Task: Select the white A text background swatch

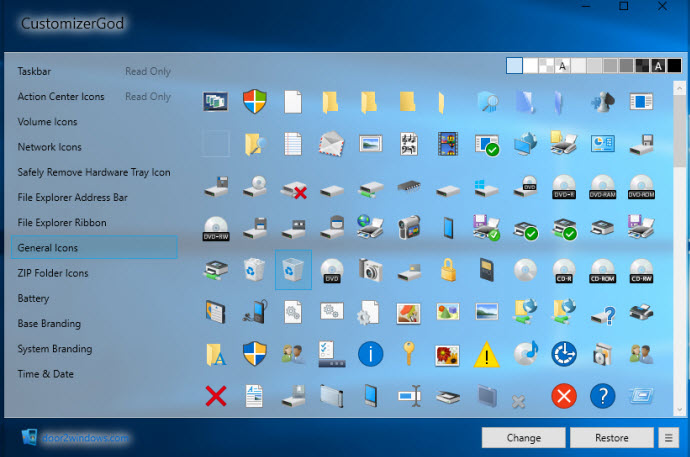Action: pyautogui.click(x=562, y=66)
